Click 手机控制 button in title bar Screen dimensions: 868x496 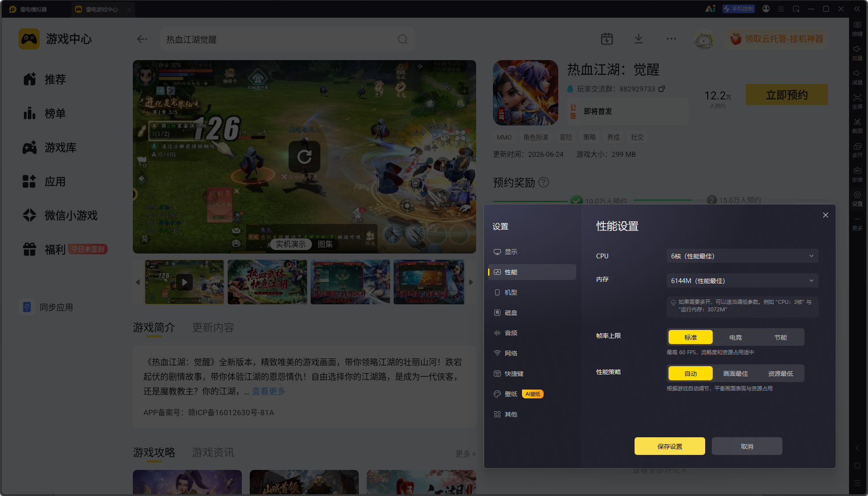[x=739, y=9]
